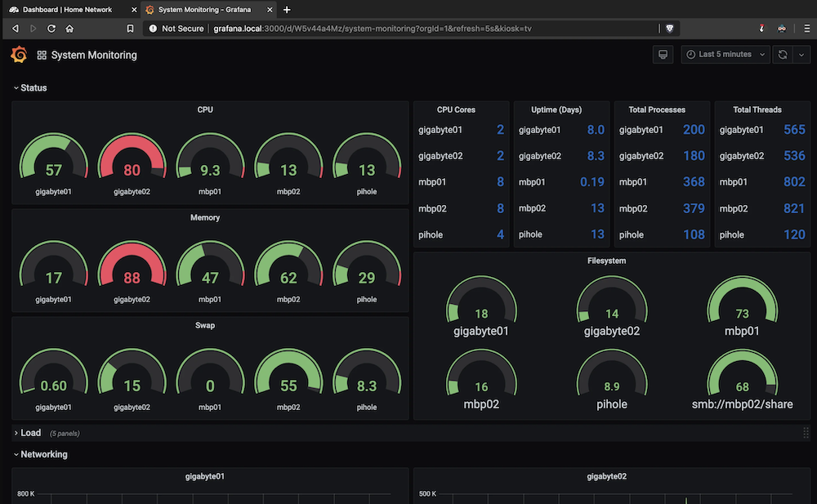
Task: Open the dashboards grid icon beside System Monitoring
Action: (x=42, y=56)
